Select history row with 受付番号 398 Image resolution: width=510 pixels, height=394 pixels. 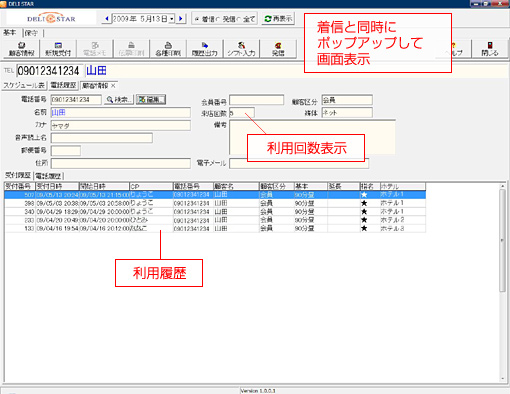pyautogui.click(x=215, y=203)
